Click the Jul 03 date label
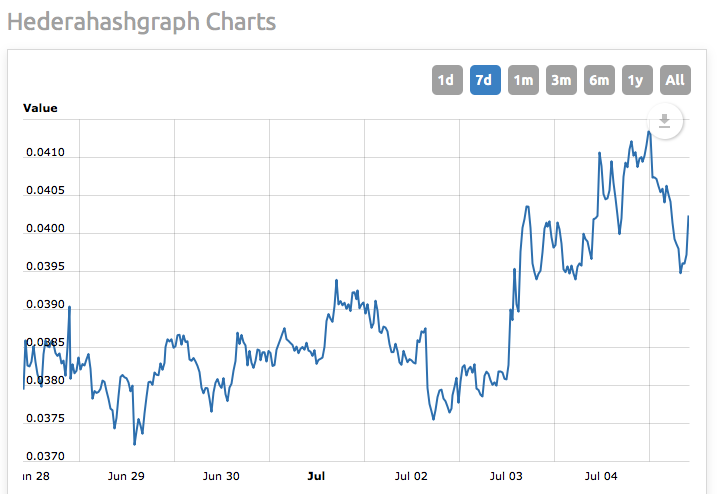The width and height of the screenshot is (718, 494). (x=507, y=476)
